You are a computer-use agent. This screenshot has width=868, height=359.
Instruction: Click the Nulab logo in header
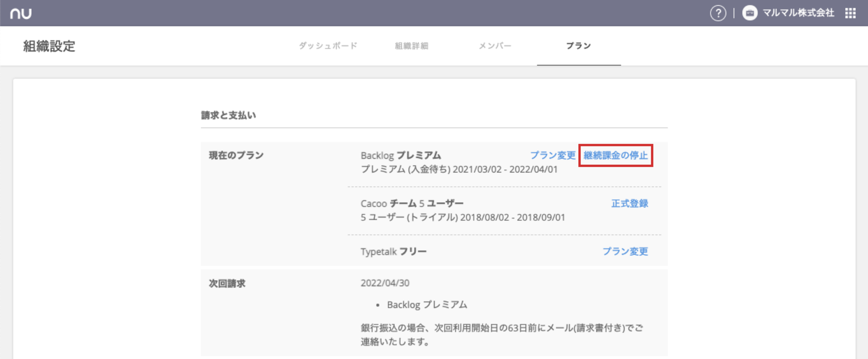click(20, 14)
